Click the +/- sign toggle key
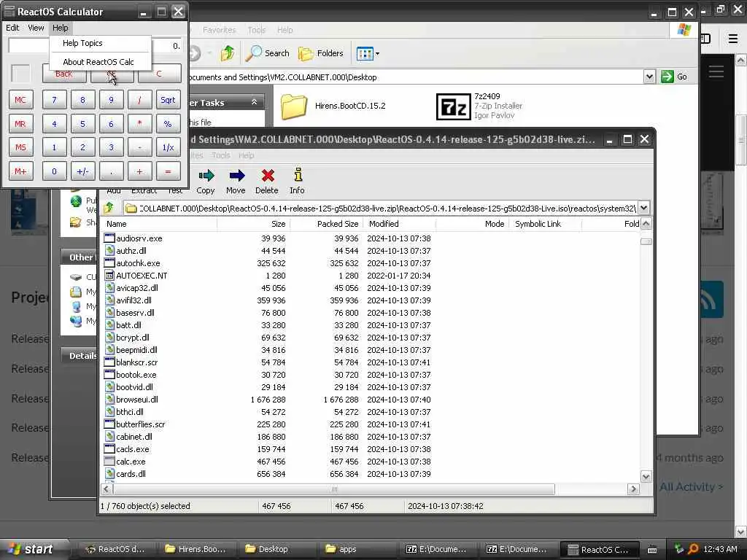The image size is (747, 560). pyautogui.click(x=83, y=171)
